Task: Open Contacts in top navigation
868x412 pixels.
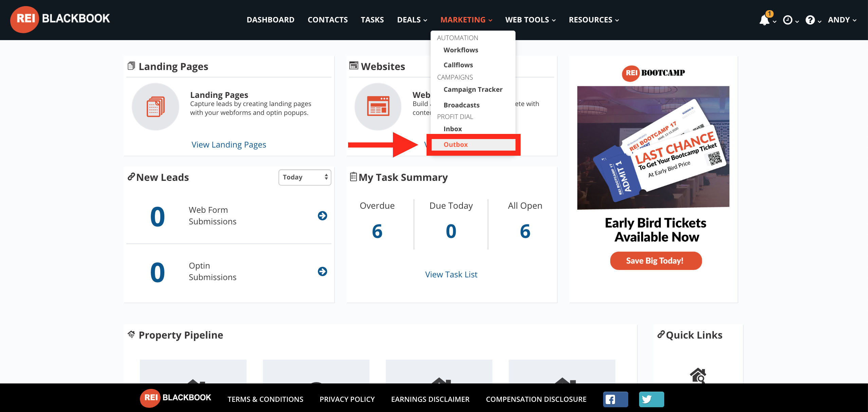Action: point(327,20)
